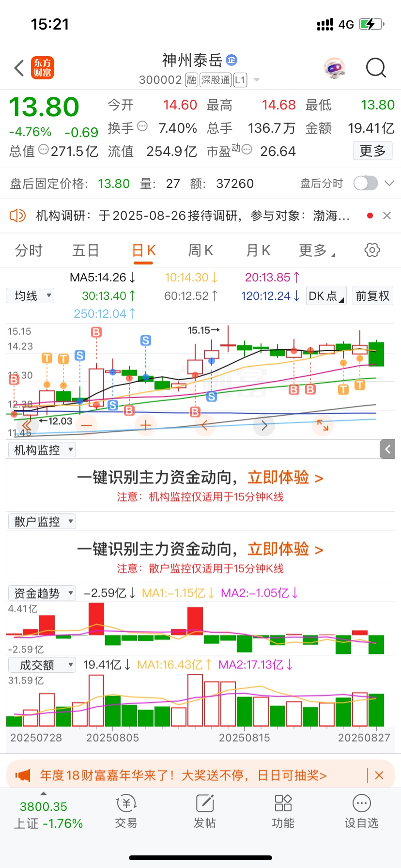Open the 散户监控 indicator dropdown

pyautogui.click(x=42, y=522)
